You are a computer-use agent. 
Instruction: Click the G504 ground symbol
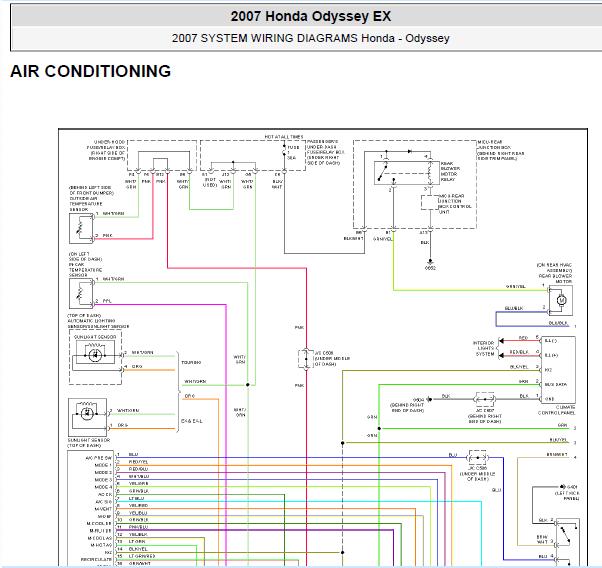429,399
